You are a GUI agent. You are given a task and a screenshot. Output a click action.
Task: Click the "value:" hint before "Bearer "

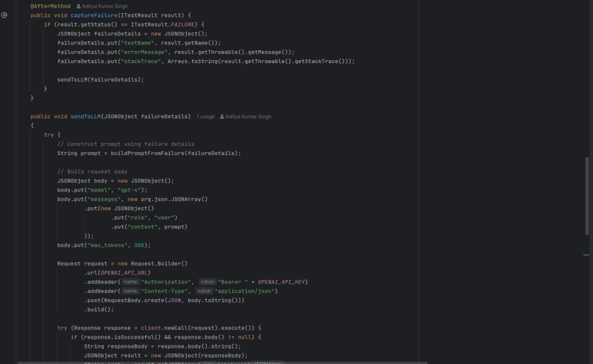tap(207, 282)
